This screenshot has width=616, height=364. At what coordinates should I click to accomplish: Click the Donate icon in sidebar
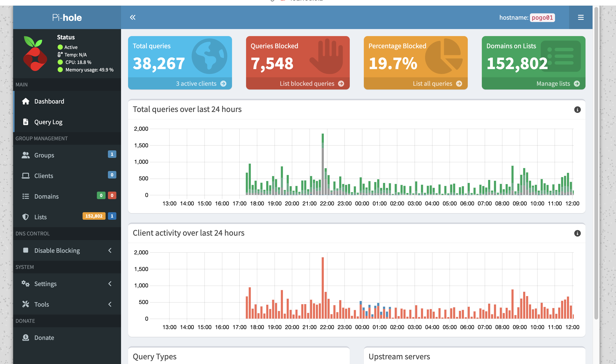coord(26,338)
